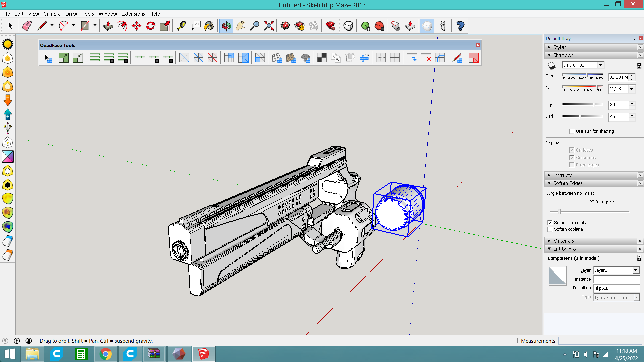Open the Layer0 layer dropdown
Screen dimensions: 644x362
tap(635, 270)
